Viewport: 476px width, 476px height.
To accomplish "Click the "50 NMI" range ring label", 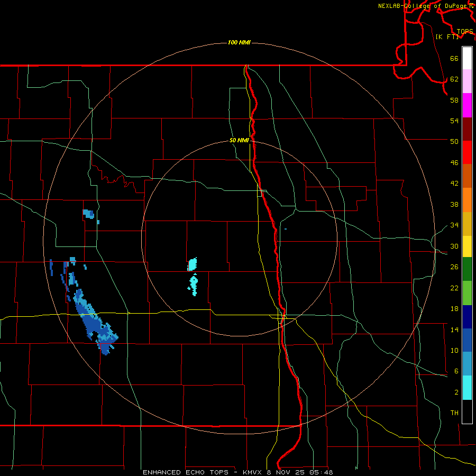I will point(239,140).
